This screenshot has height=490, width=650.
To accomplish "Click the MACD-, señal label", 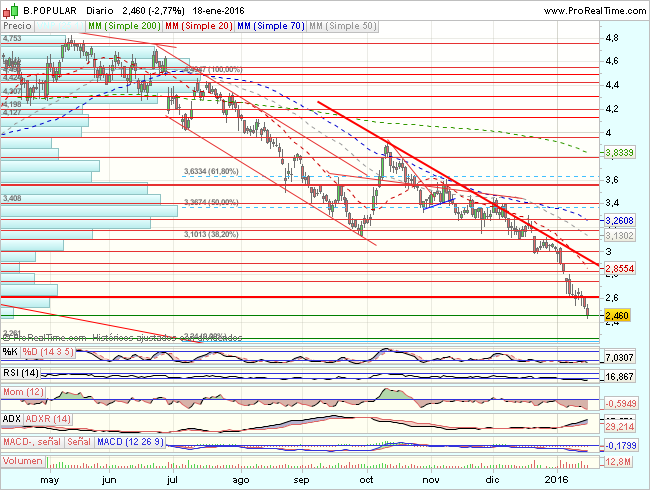I will click(x=32, y=442).
